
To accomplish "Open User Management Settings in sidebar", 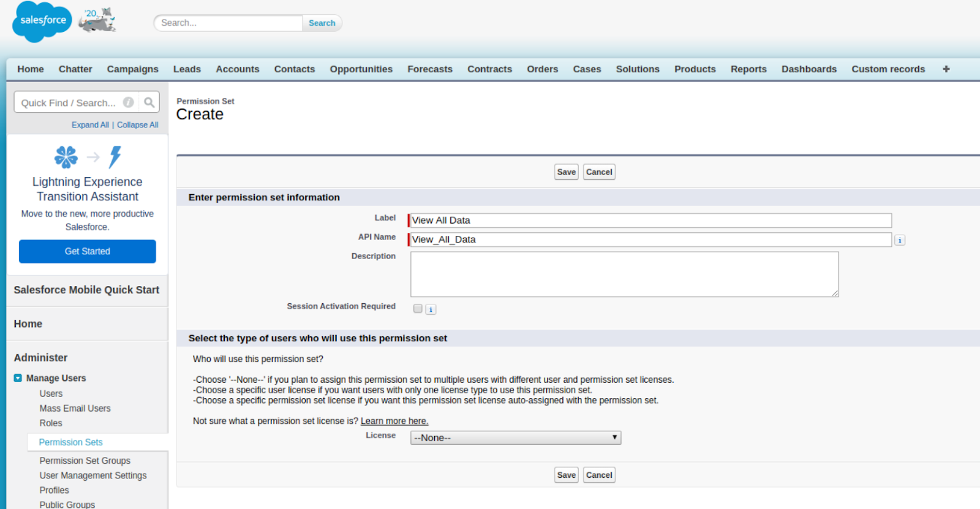I will (93, 475).
